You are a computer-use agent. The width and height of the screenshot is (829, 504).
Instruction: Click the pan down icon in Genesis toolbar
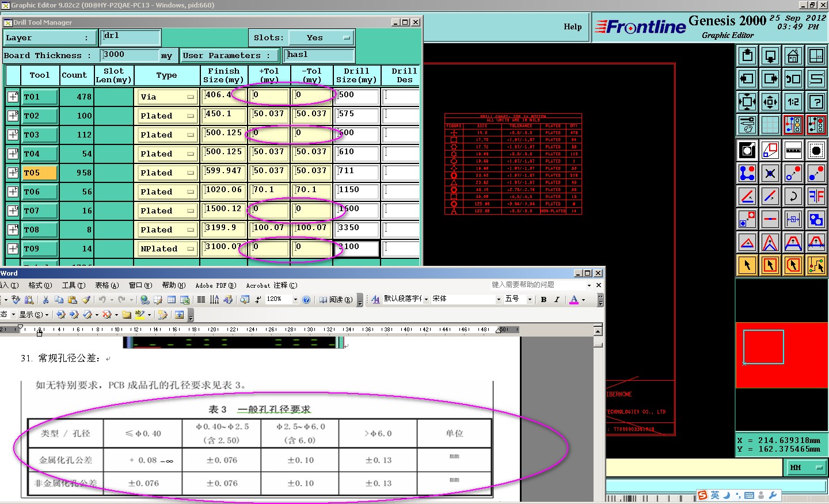770,56
